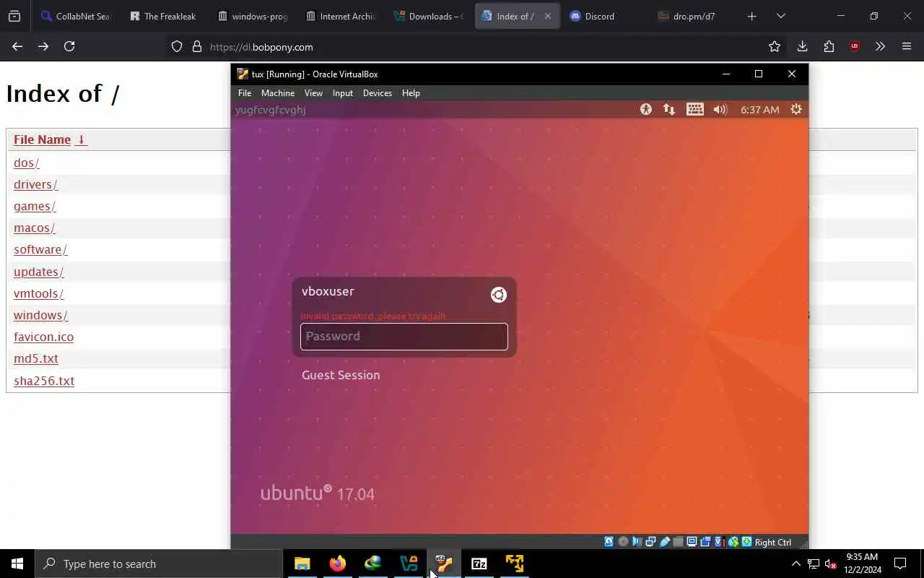Bookmark this page with the star icon
This screenshot has width=924, height=578.
(x=775, y=46)
